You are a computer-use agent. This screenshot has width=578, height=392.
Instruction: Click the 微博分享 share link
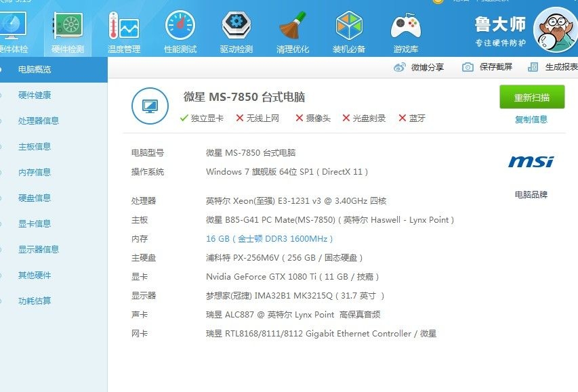coord(428,68)
